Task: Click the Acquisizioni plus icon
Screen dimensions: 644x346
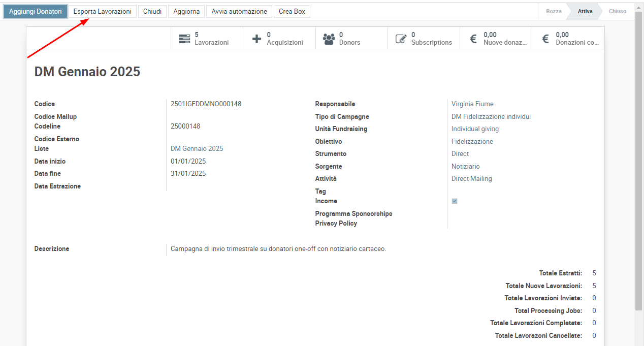Action: click(257, 39)
